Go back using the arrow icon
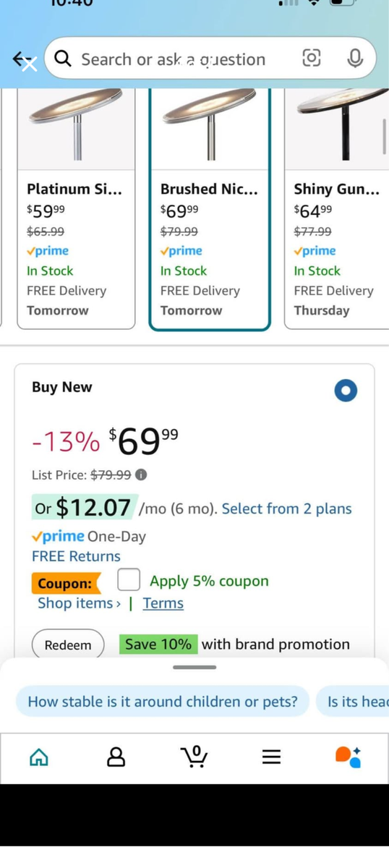 pos(23,61)
